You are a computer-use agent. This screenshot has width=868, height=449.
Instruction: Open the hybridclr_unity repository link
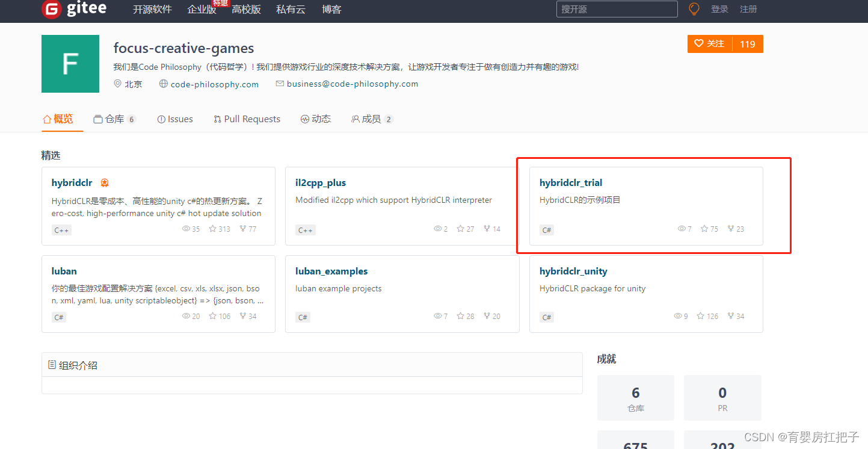click(573, 271)
